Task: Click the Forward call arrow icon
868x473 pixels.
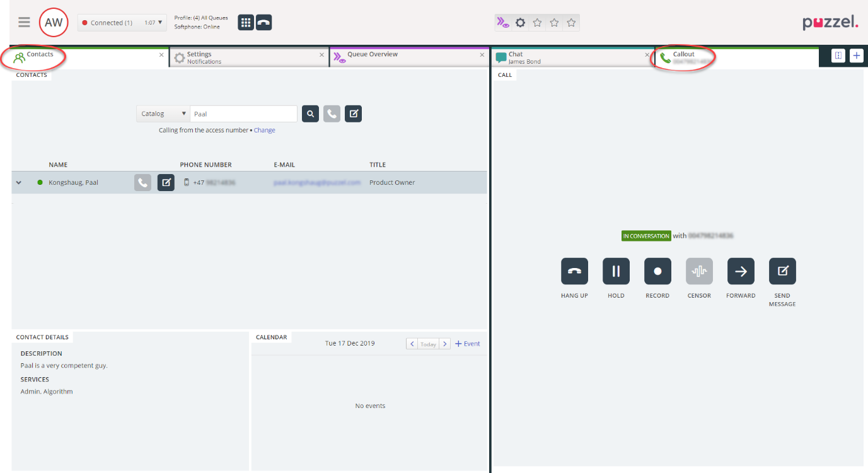Action: point(741,271)
